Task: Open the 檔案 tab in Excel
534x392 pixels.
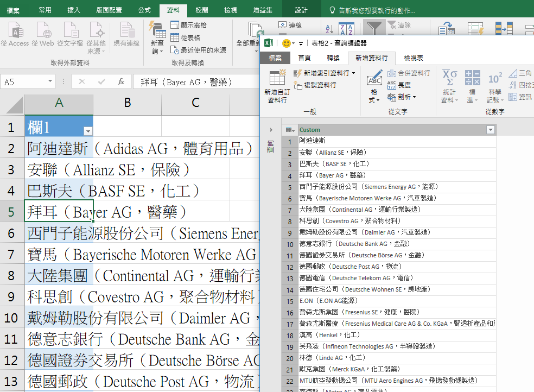Action: pos(13,10)
